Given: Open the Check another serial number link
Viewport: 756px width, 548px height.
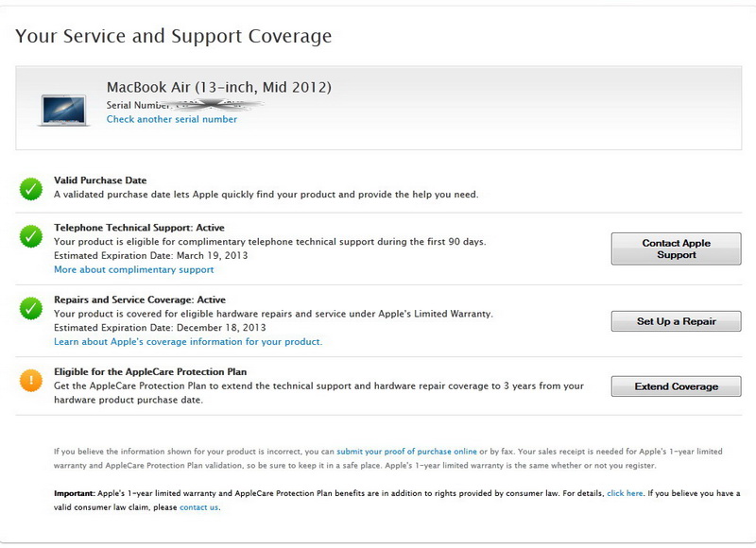Looking at the screenshot, I should 172,120.
